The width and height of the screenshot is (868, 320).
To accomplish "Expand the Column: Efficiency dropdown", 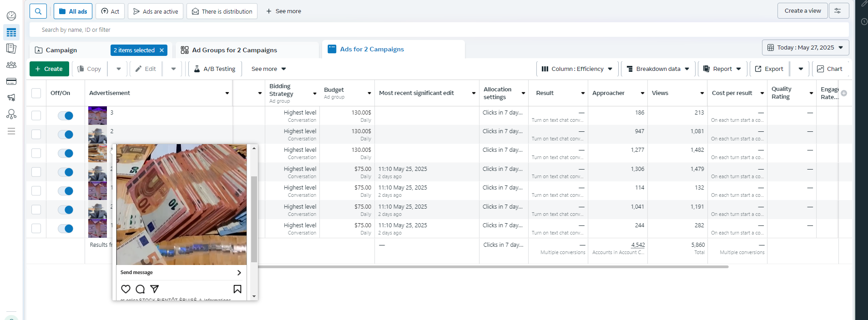I will pyautogui.click(x=577, y=69).
